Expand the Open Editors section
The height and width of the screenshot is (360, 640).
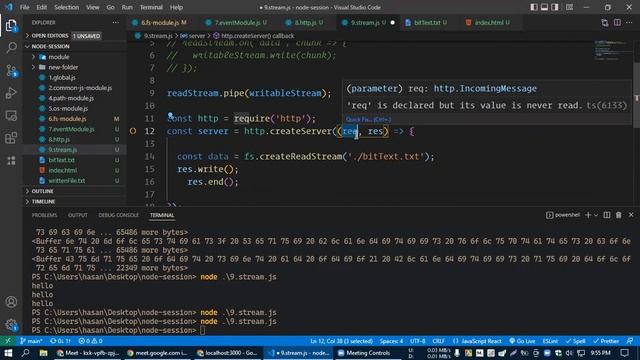tap(75, 36)
